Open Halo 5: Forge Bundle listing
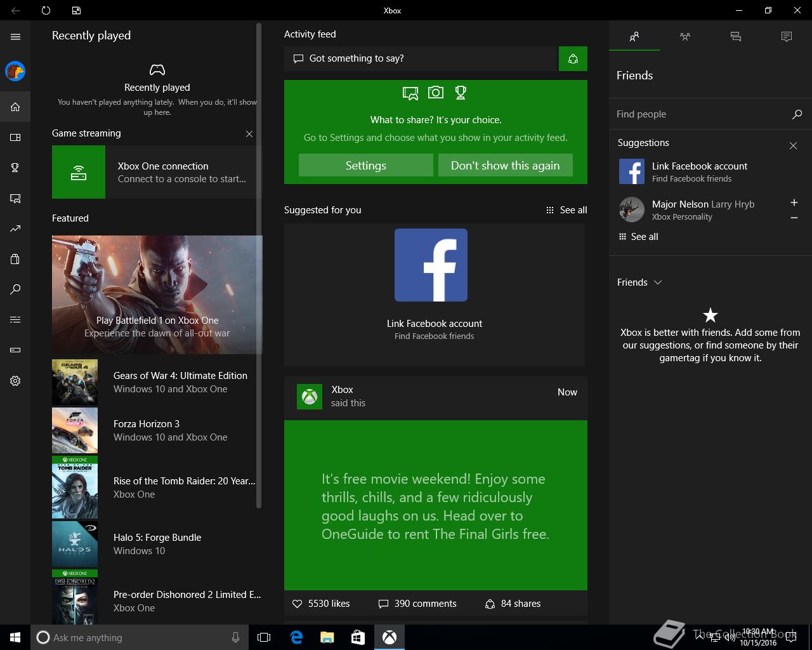The height and width of the screenshot is (650, 812). [157, 544]
